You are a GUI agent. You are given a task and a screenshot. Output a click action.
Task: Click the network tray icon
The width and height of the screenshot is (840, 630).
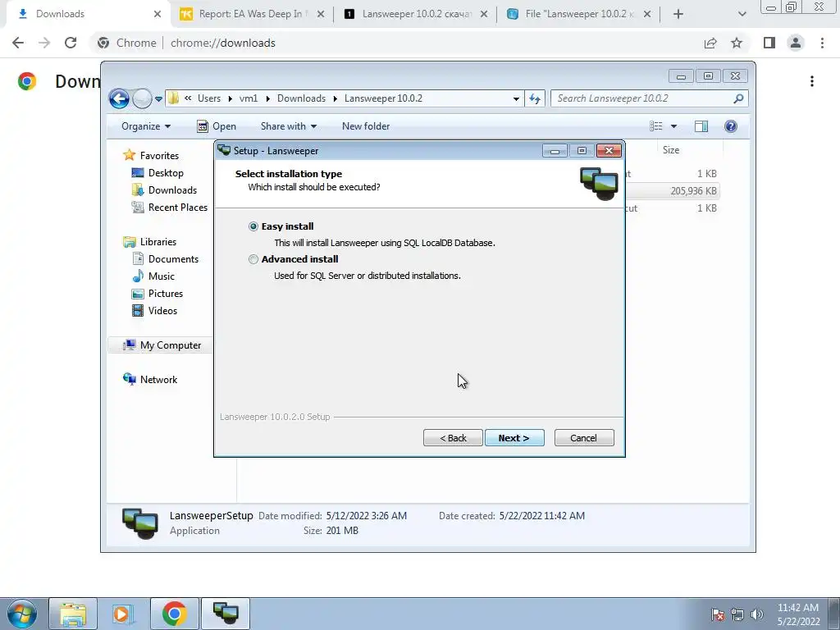737,614
